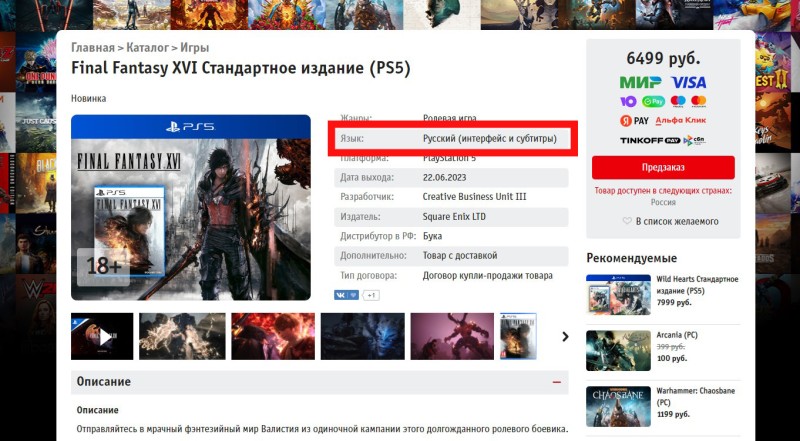Go to Главная breadcrumb
800x441 pixels.
pos(93,47)
